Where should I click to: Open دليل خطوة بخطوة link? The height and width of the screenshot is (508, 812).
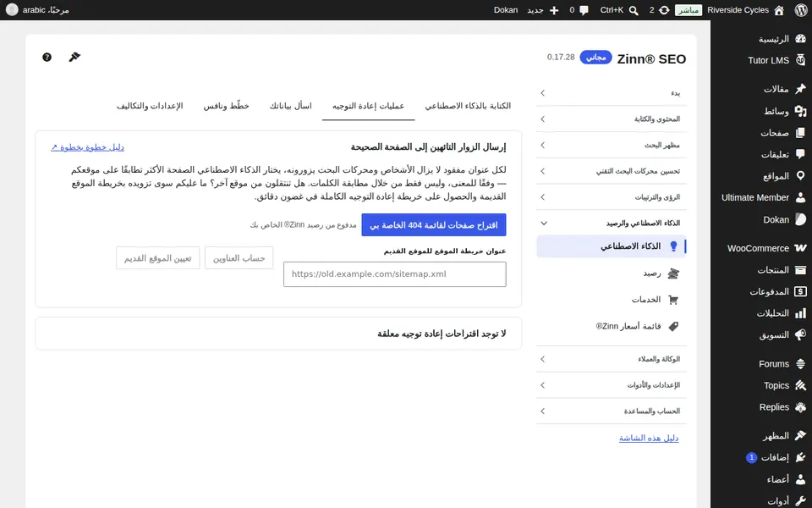(x=87, y=147)
